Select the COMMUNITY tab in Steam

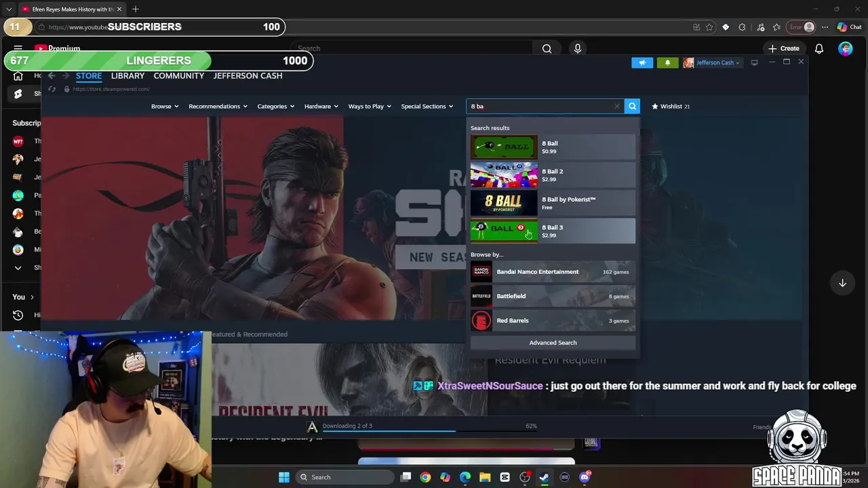[x=178, y=76]
